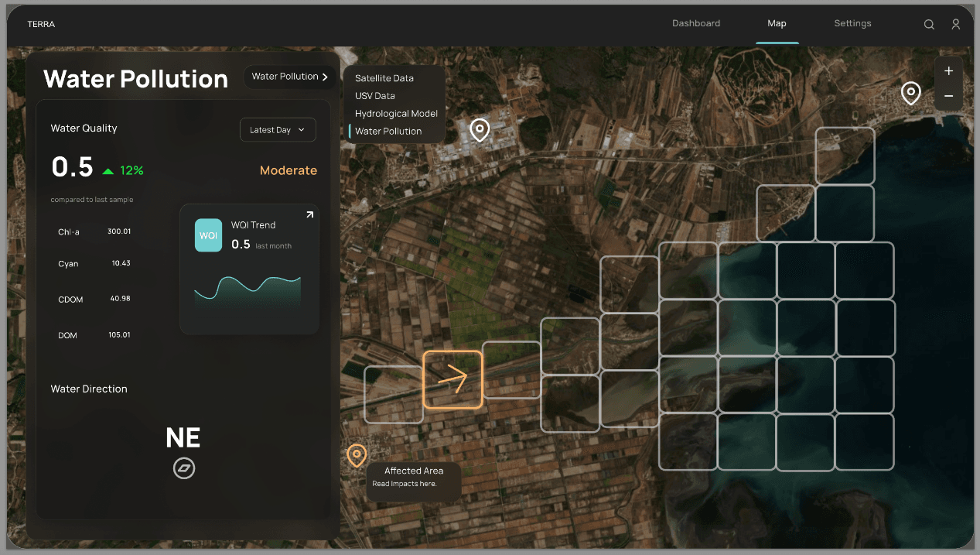Viewport: 980px width, 555px height.
Task: Open the Latest Day dropdown
Action: (x=278, y=130)
